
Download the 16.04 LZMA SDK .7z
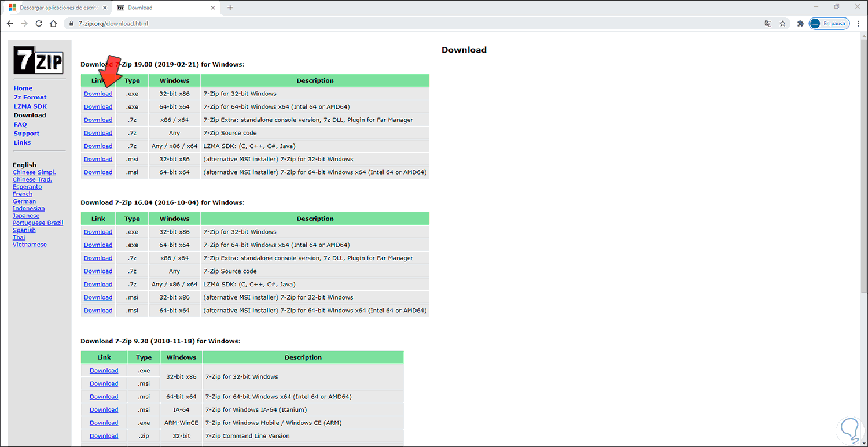point(98,285)
